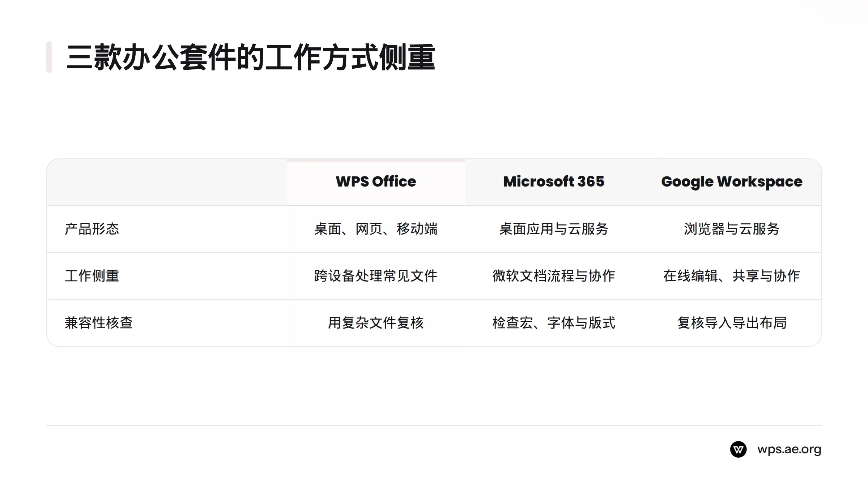Click the cell 浏览器与云服务
Viewport: 868px width, 488px height.
(732, 229)
